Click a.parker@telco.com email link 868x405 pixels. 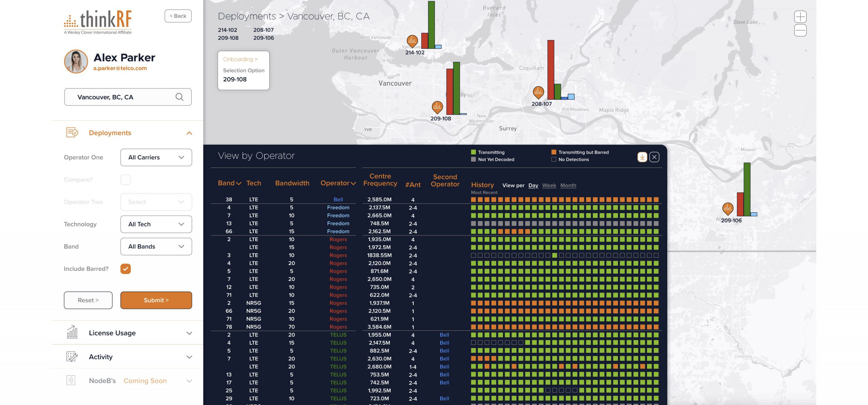pos(120,68)
